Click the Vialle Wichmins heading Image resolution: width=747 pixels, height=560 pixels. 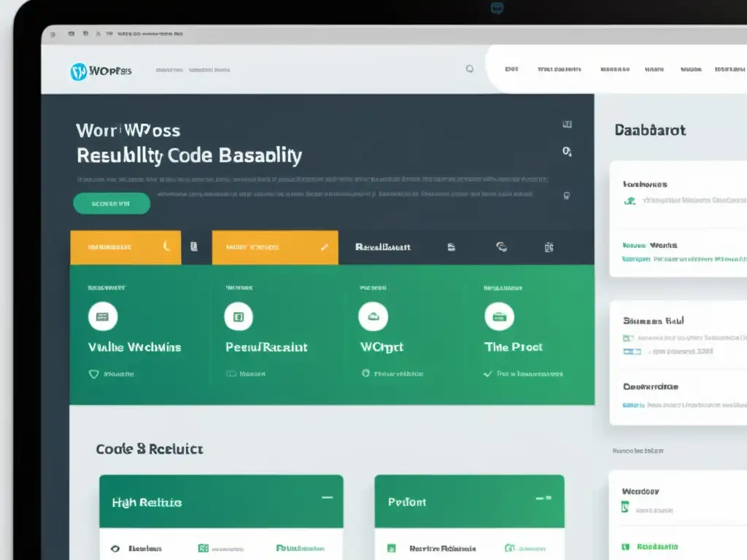tap(135, 347)
